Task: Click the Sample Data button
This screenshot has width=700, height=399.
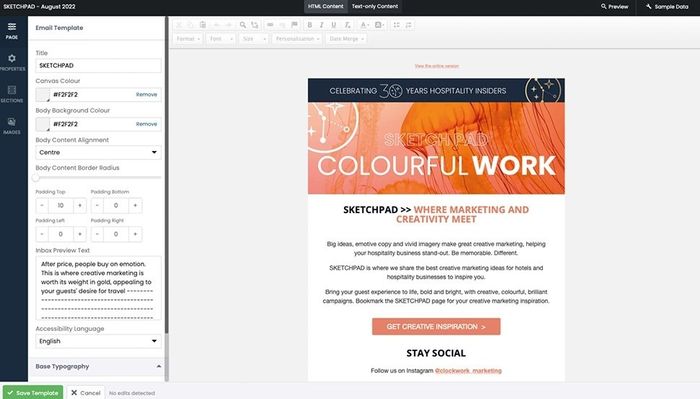Action: click(667, 7)
